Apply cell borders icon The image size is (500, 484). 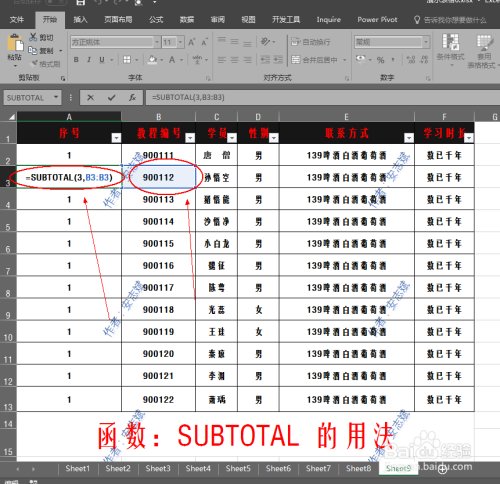pyautogui.click(x=127, y=60)
